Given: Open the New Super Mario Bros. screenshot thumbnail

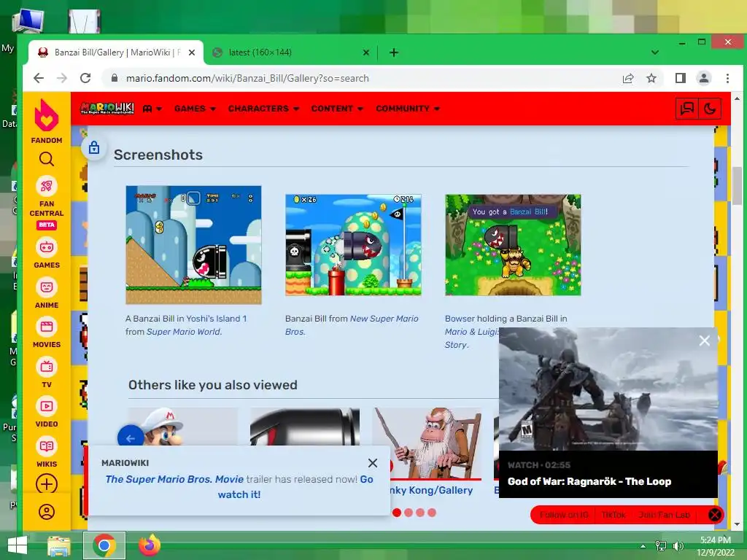Looking at the screenshot, I should pyautogui.click(x=353, y=245).
